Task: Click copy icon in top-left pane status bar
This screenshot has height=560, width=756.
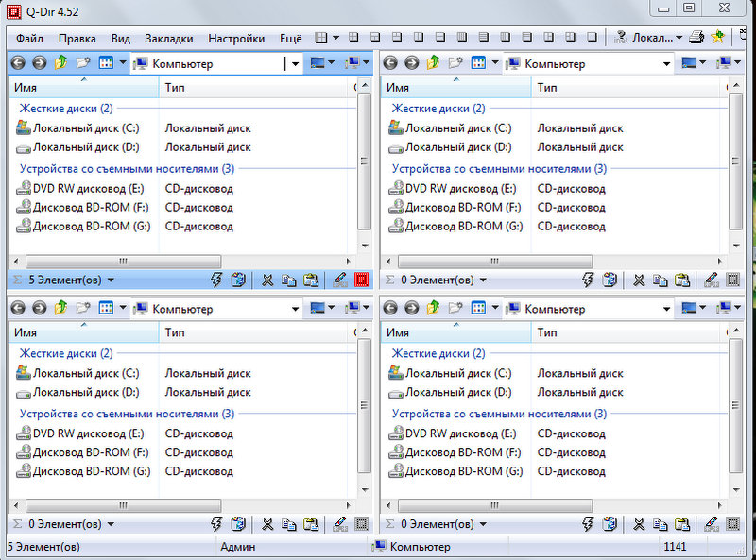Action: pyautogui.click(x=288, y=280)
